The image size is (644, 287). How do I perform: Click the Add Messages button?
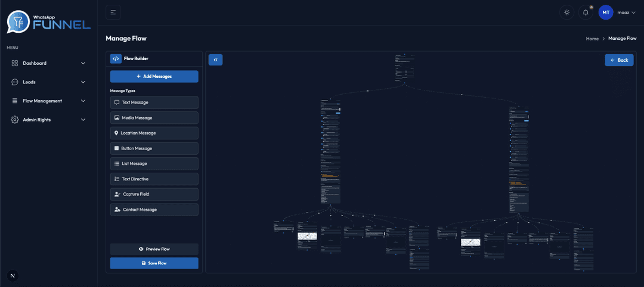[154, 77]
